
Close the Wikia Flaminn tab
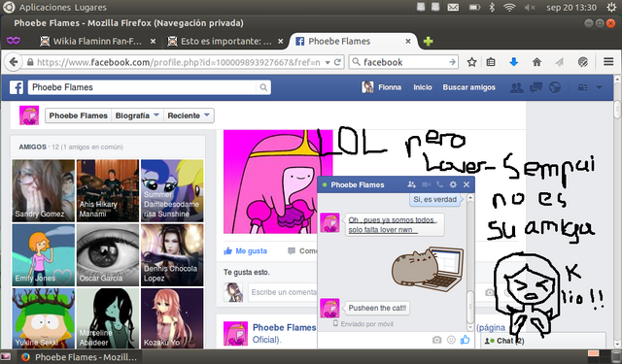153,41
